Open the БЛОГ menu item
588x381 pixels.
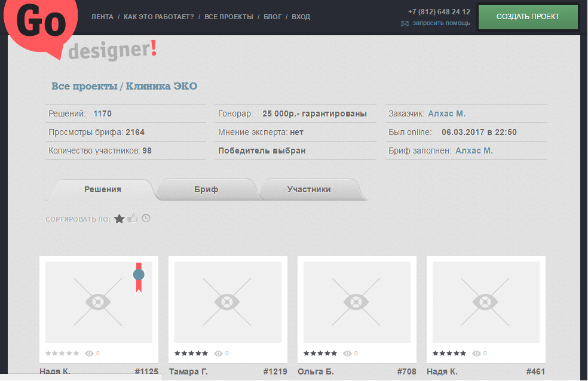(272, 17)
